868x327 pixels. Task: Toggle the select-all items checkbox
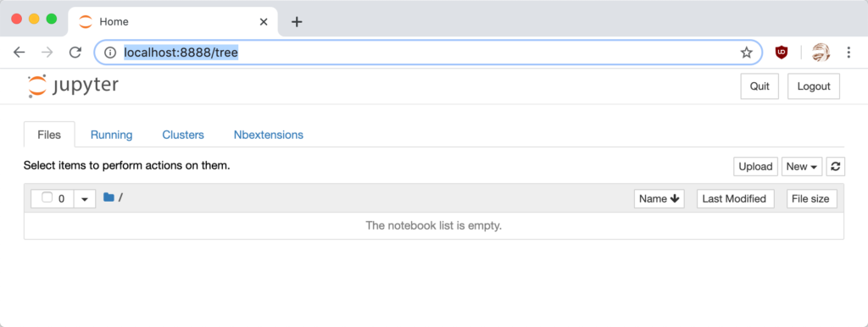coord(47,197)
